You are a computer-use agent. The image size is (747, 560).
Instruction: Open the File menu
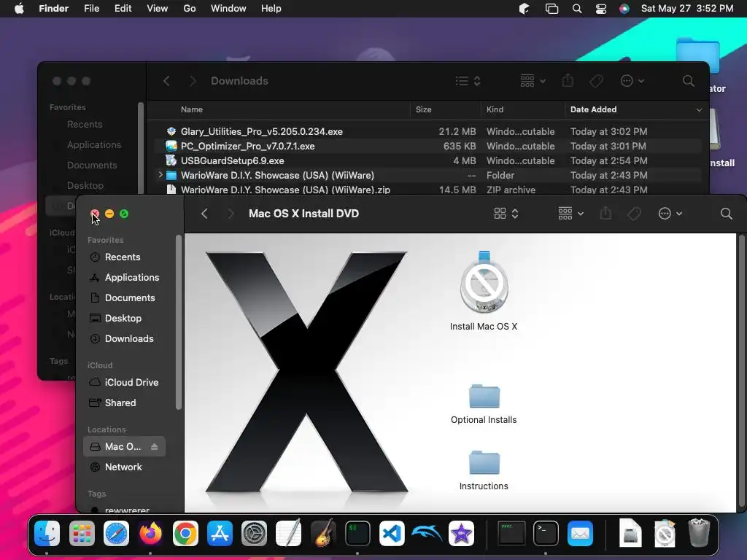pyautogui.click(x=91, y=9)
